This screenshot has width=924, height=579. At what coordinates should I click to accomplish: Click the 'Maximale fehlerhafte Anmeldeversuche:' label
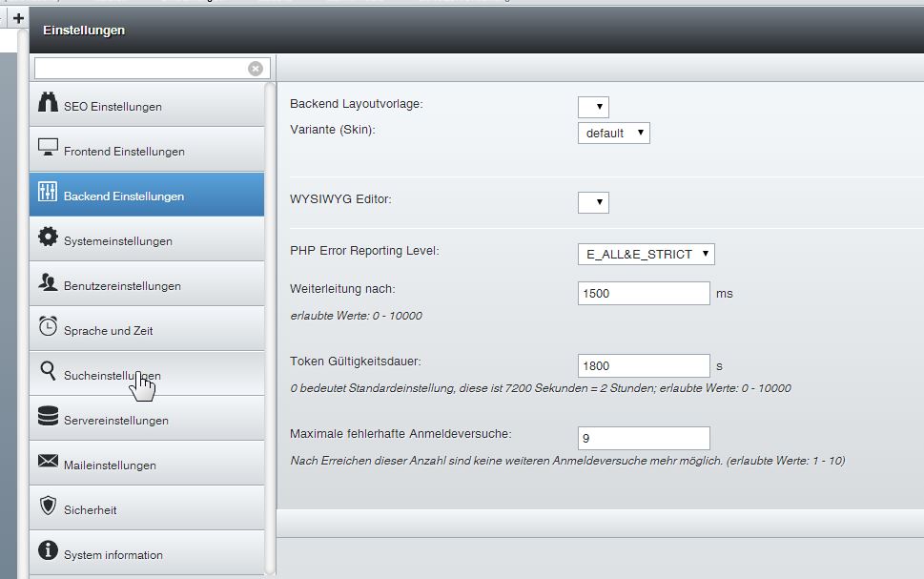point(400,434)
